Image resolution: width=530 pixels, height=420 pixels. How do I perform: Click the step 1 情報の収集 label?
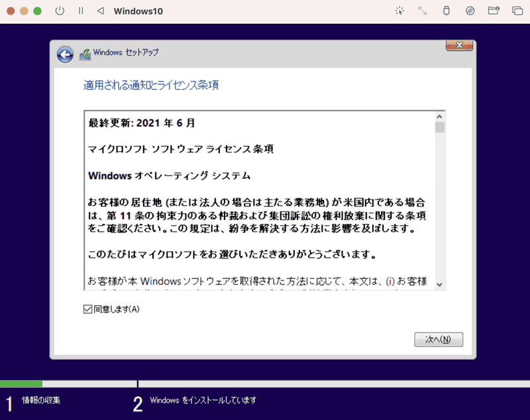point(41,400)
